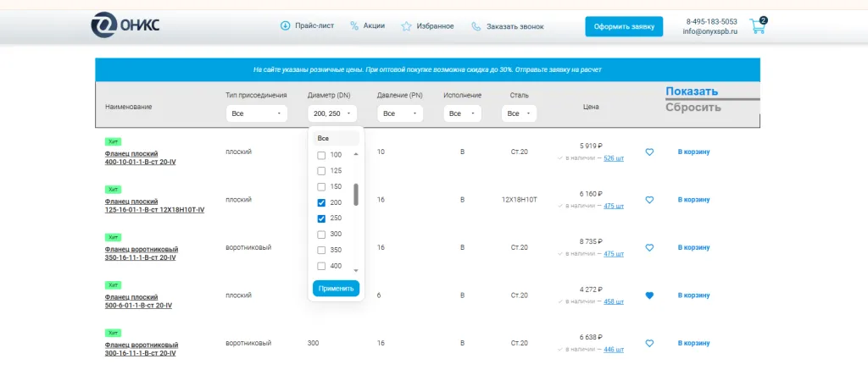Click the Оформить заявку button
The height and width of the screenshot is (370, 868).
pyautogui.click(x=624, y=26)
